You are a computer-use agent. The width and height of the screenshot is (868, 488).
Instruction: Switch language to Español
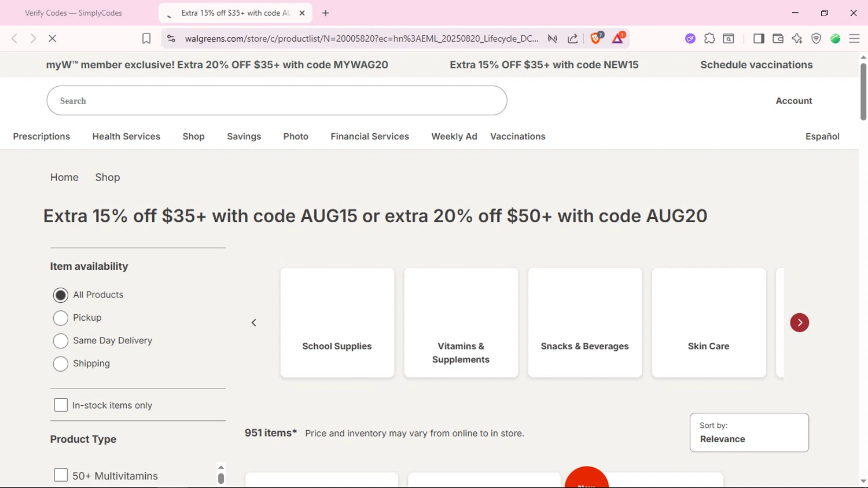click(822, 137)
